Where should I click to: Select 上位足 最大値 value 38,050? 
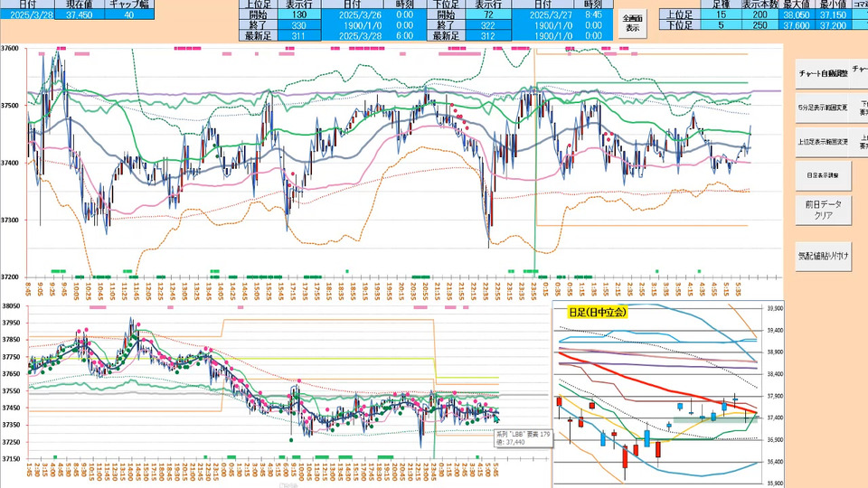(797, 15)
